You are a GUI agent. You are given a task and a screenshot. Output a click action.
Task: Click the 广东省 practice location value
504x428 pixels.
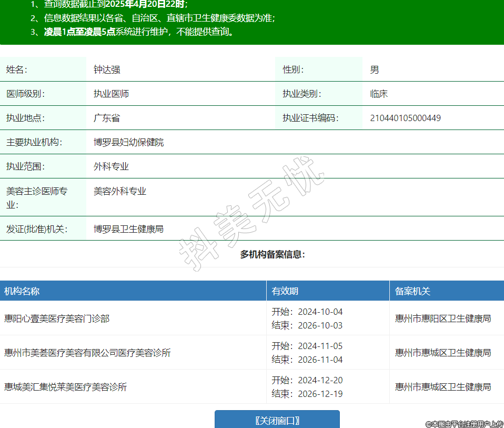pos(107,118)
